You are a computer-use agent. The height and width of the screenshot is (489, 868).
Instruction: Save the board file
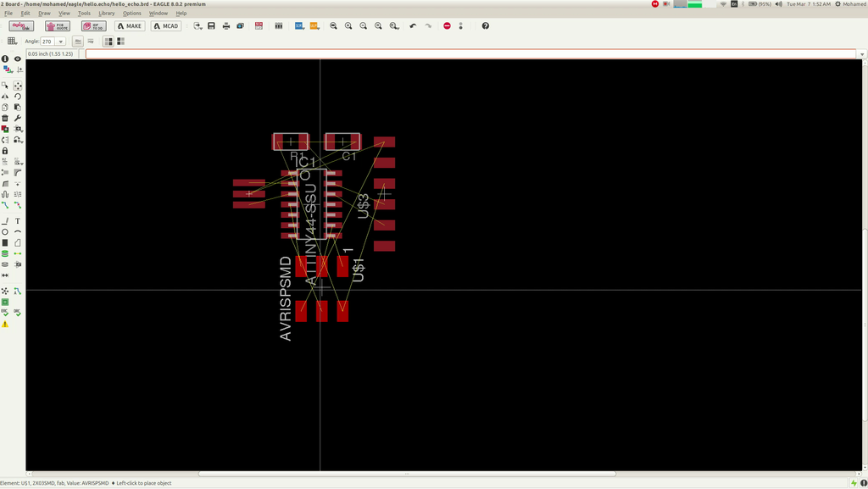pos(211,26)
